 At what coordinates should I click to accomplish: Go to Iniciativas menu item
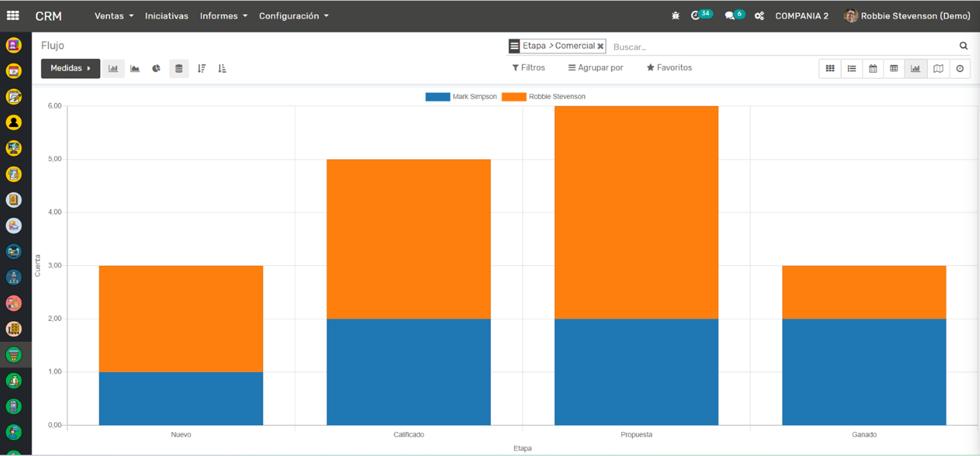[x=167, y=16]
